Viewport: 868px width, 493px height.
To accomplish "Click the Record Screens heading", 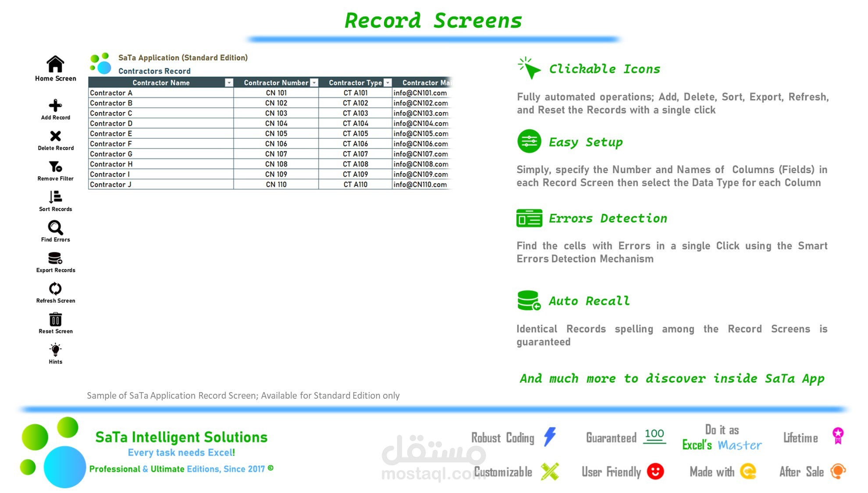I will coord(433,21).
